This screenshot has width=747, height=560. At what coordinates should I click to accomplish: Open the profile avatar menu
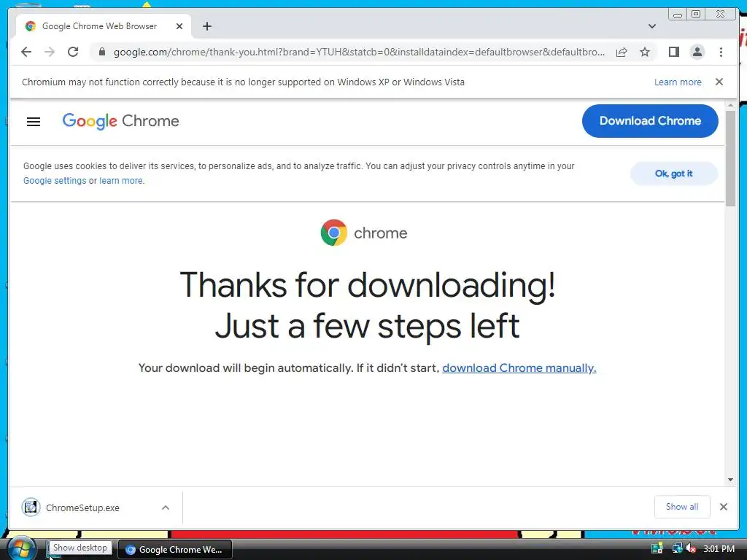[697, 52]
